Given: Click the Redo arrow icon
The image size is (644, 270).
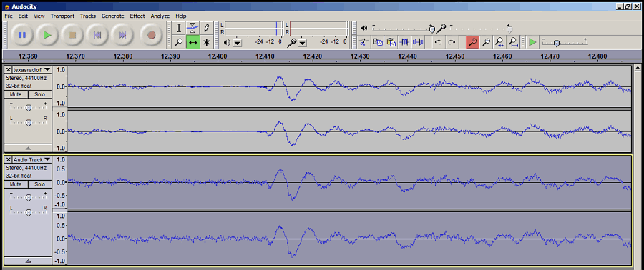Looking at the screenshot, I should (452, 42).
